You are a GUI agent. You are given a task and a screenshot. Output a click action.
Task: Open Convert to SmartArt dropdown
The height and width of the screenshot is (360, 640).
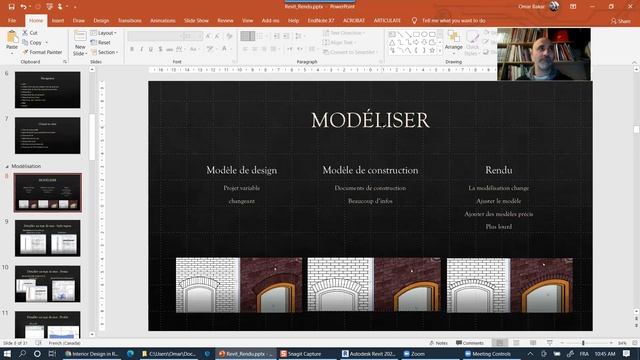349,52
